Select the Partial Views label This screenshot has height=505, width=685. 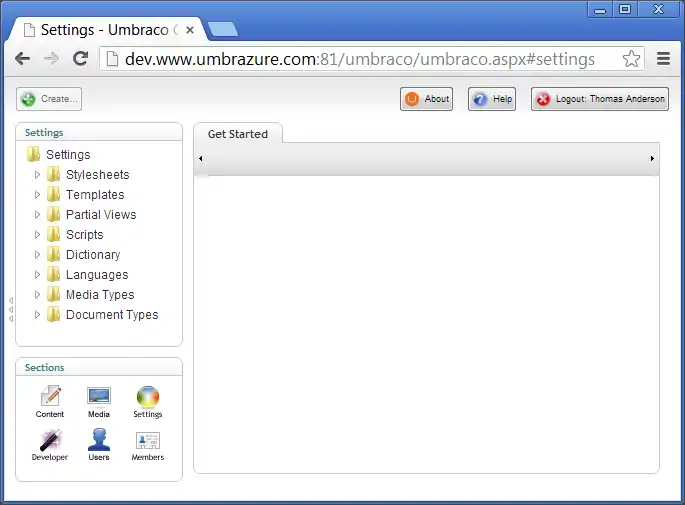pos(101,214)
